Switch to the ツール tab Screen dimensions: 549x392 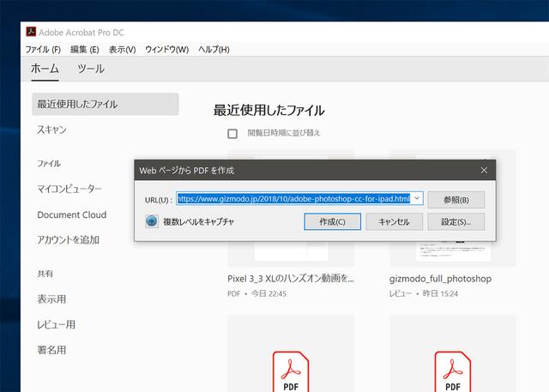tap(91, 69)
